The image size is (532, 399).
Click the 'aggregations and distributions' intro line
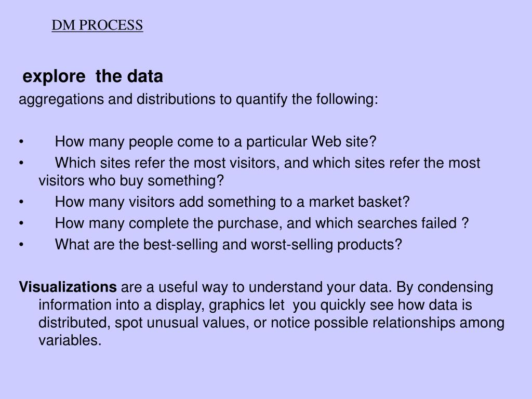pos(198,99)
